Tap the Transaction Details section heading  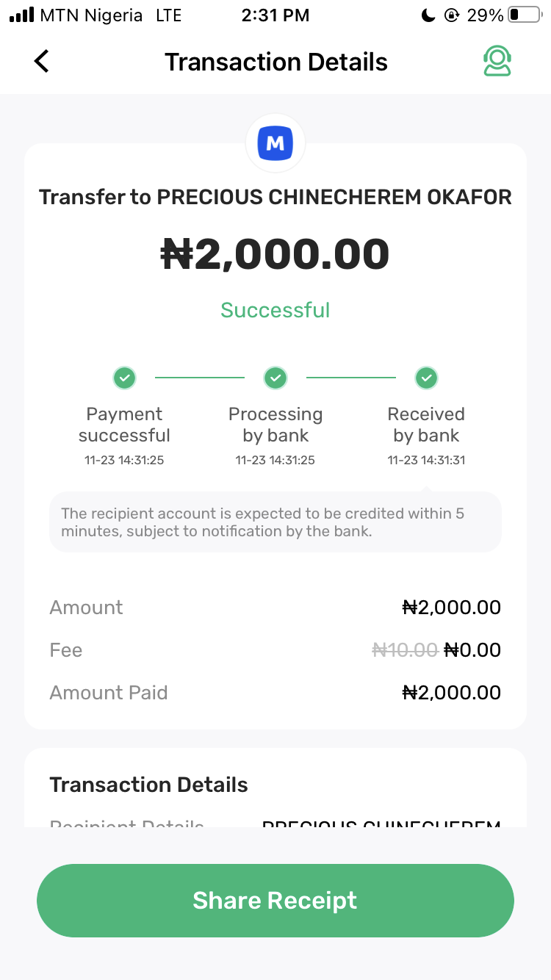149,785
